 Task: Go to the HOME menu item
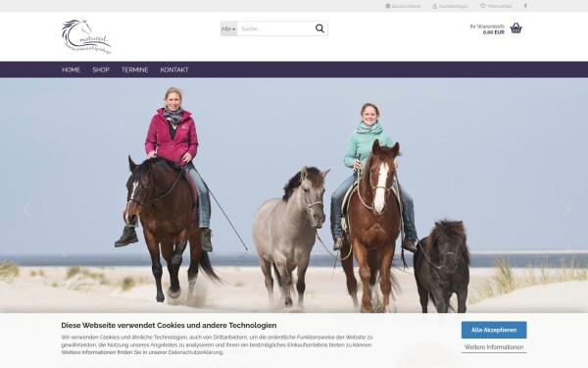tap(71, 70)
